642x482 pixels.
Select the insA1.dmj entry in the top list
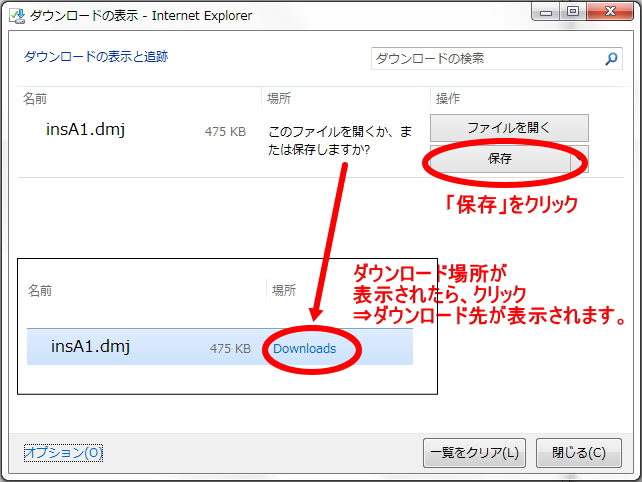click(84, 129)
